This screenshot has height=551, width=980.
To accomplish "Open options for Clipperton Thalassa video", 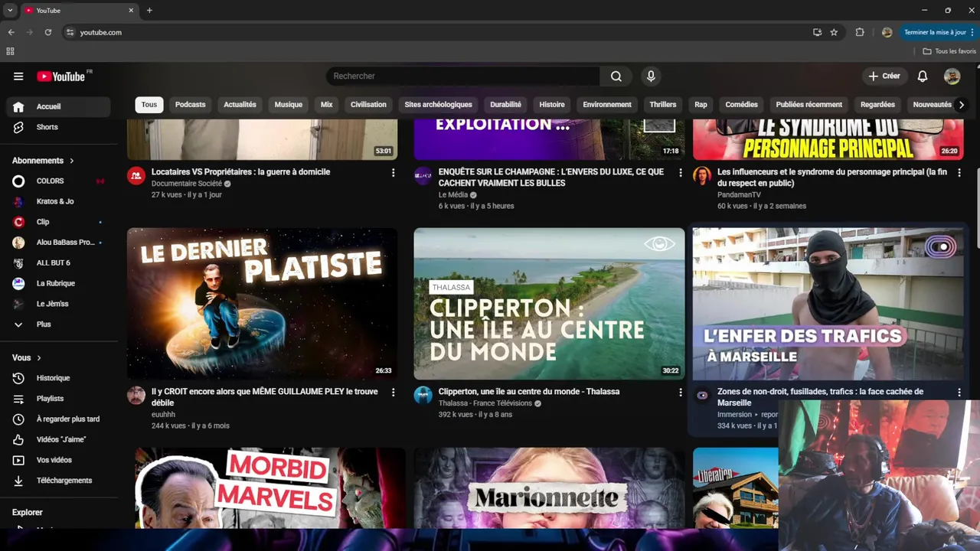I will coord(680,393).
